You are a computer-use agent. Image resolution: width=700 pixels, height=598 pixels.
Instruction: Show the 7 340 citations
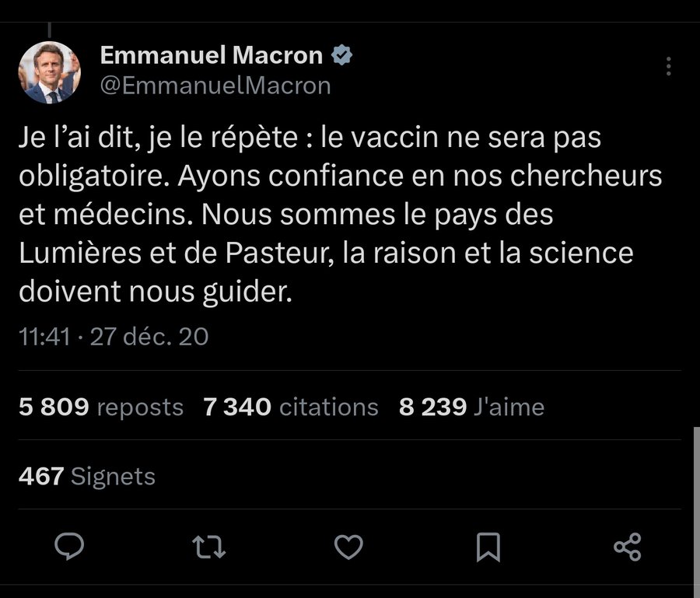(x=291, y=407)
